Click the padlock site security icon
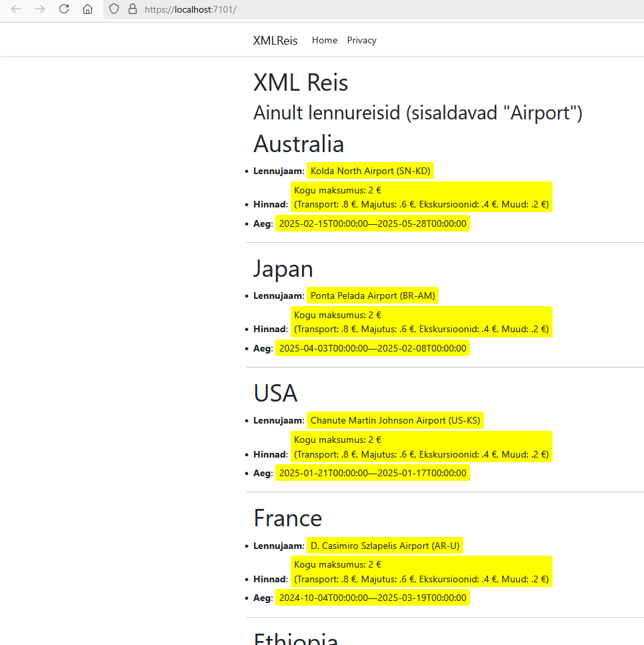Image resolution: width=644 pixels, height=645 pixels. 132,9
